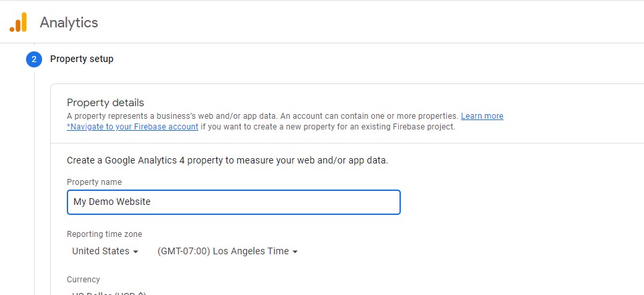Click the arrow next to Los Angeles Time
644x295 pixels.
pos(295,252)
